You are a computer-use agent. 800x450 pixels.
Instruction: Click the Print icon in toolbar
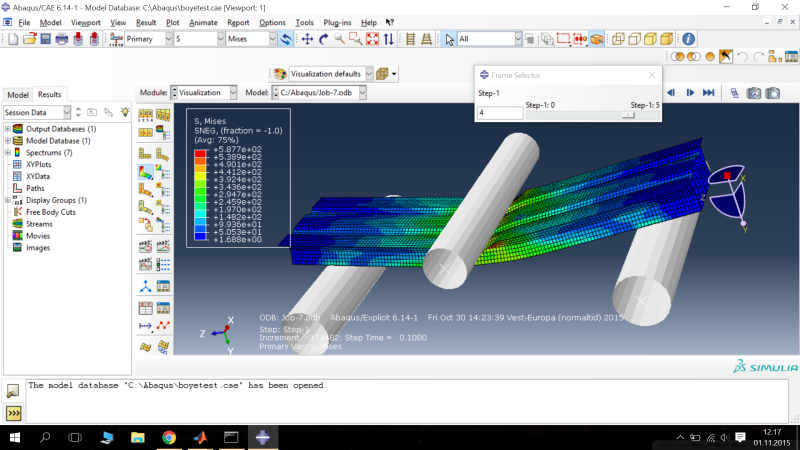coord(62,39)
